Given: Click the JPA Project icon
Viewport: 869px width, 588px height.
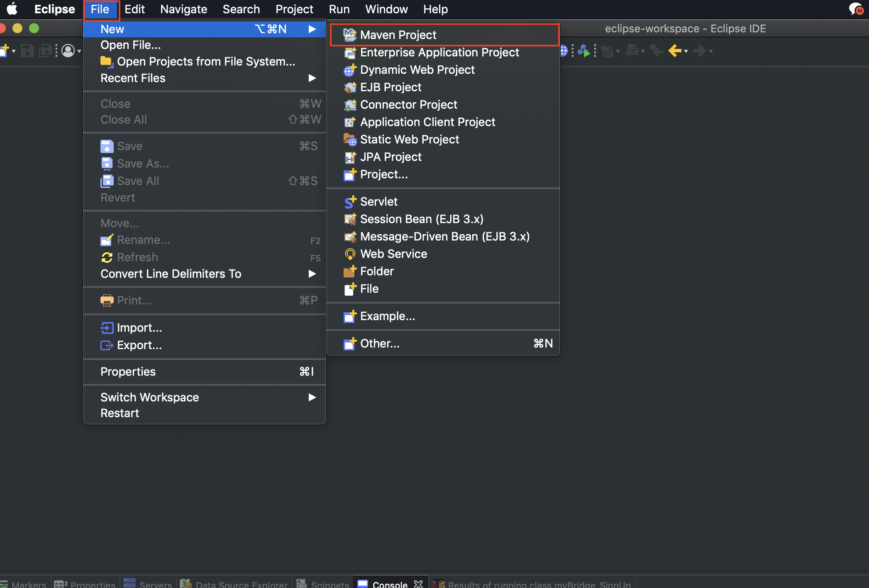Looking at the screenshot, I should pyautogui.click(x=350, y=157).
